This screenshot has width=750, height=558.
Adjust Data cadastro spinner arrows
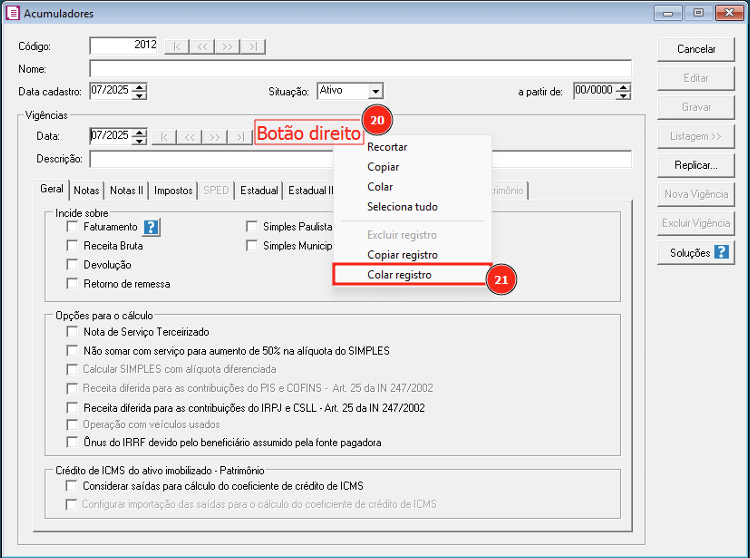tap(140, 91)
